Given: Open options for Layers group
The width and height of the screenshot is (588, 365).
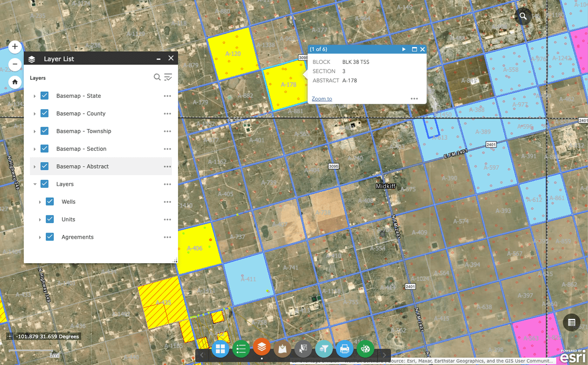Looking at the screenshot, I should point(167,184).
